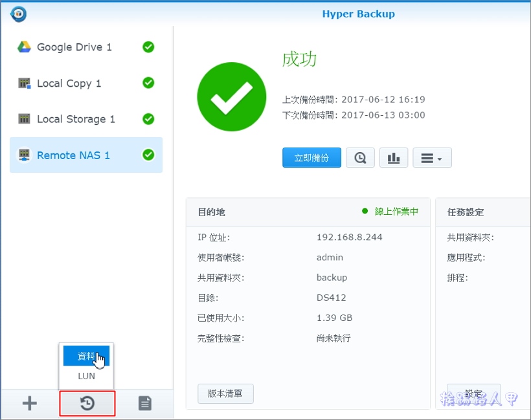The height and width of the screenshot is (420, 531).
Task: Choose LUN from the restore menu
Action: click(86, 376)
